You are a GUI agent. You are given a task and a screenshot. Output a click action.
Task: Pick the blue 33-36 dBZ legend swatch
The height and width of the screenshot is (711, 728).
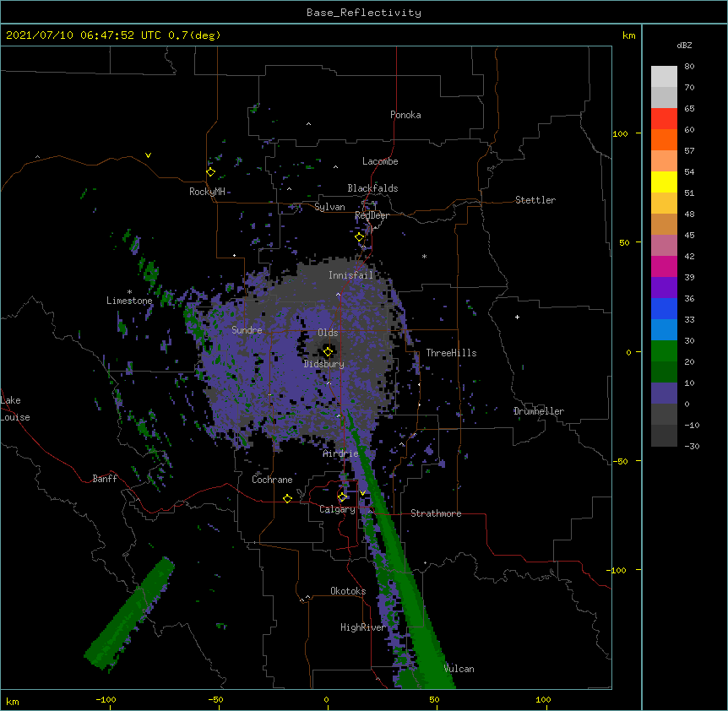point(664,308)
